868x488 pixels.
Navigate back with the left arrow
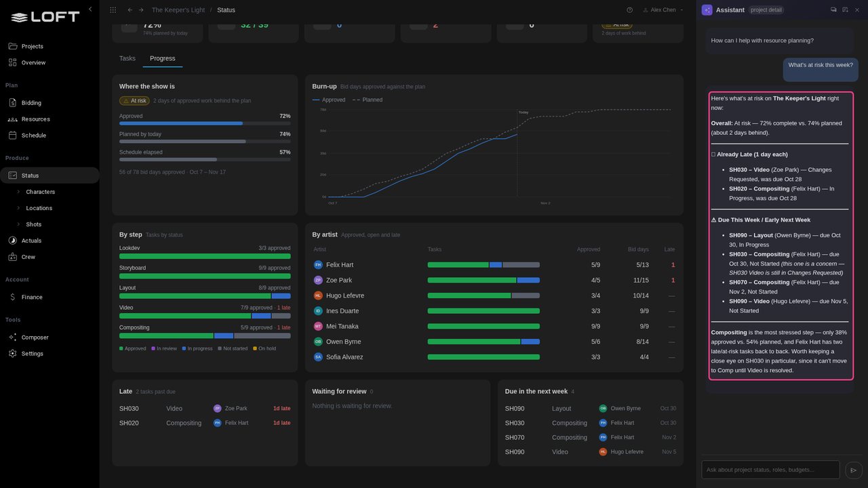[130, 10]
